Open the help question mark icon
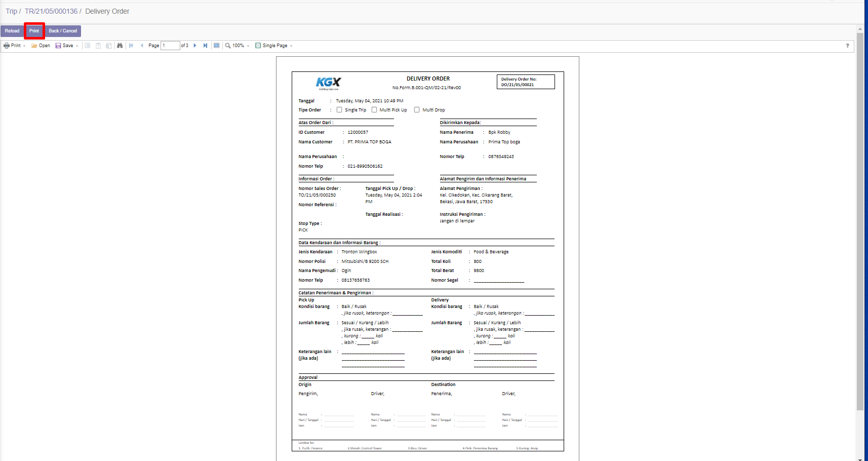Image resolution: width=868 pixels, height=461 pixels. pyautogui.click(x=847, y=46)
